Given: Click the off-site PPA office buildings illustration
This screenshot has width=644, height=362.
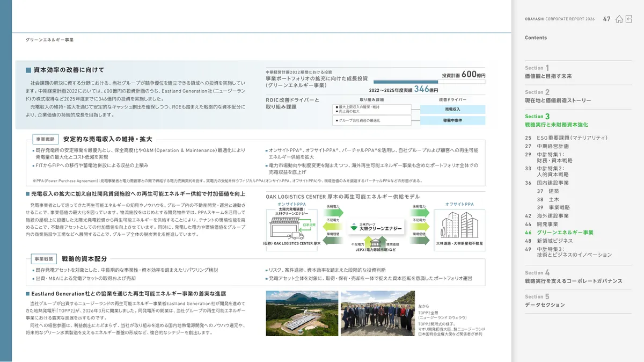Looking at the screenshot, I should [x=459, y=226].
